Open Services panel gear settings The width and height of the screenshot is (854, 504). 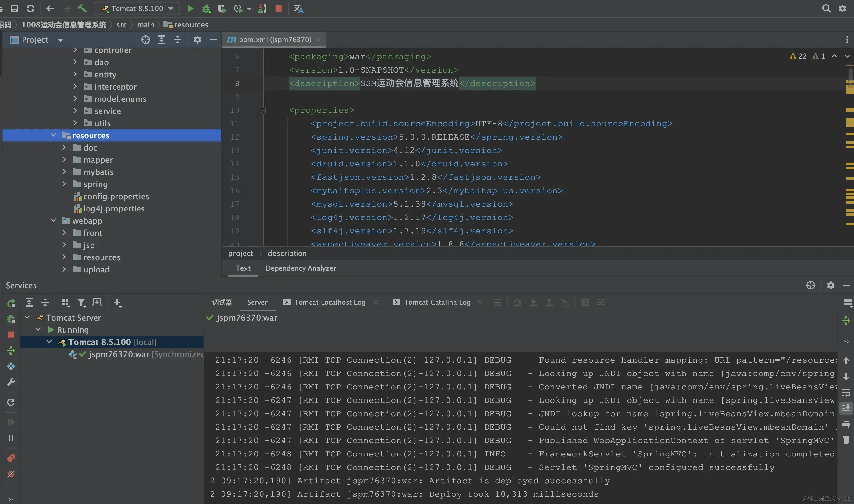point(831,285)
